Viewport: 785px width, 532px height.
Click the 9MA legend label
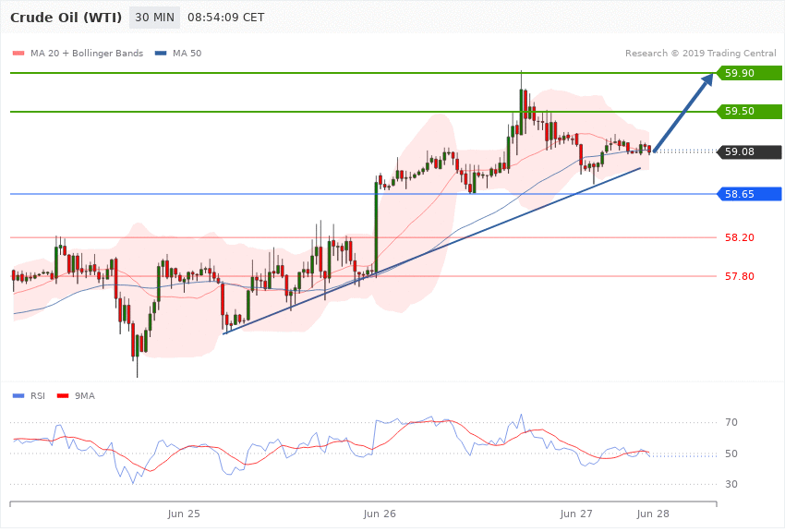pos(85,396)
